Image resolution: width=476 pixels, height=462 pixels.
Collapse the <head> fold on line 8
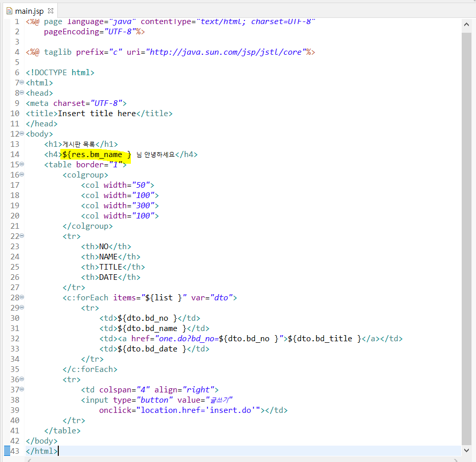[22, 92]
